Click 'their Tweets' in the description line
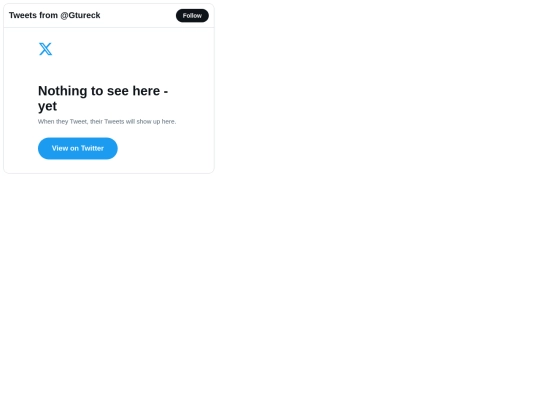The image size is (540, 405). point(107,122)
